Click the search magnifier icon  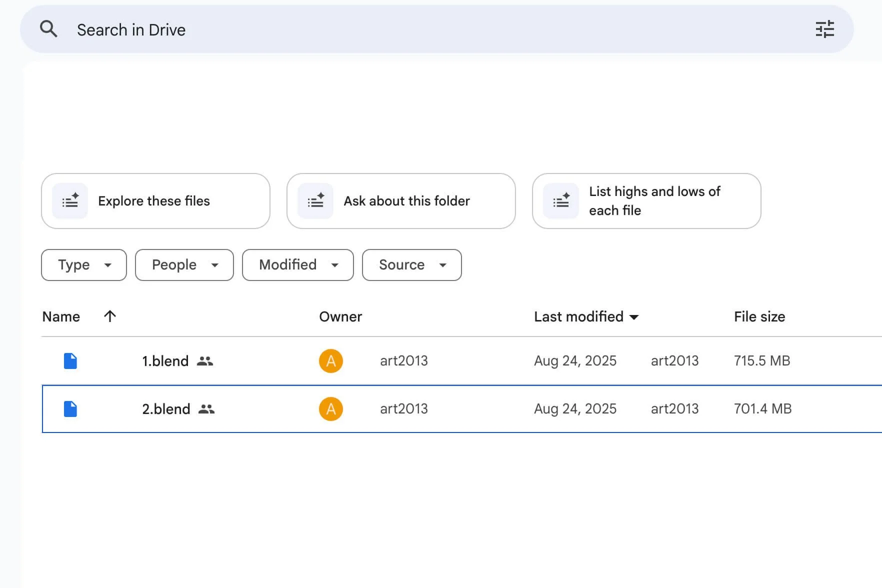48,29
